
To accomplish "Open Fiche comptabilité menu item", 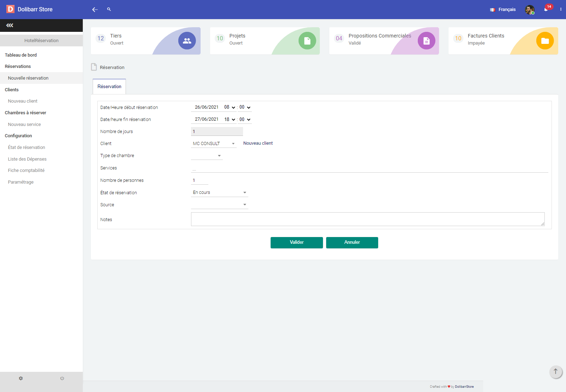I will point(26,171).
